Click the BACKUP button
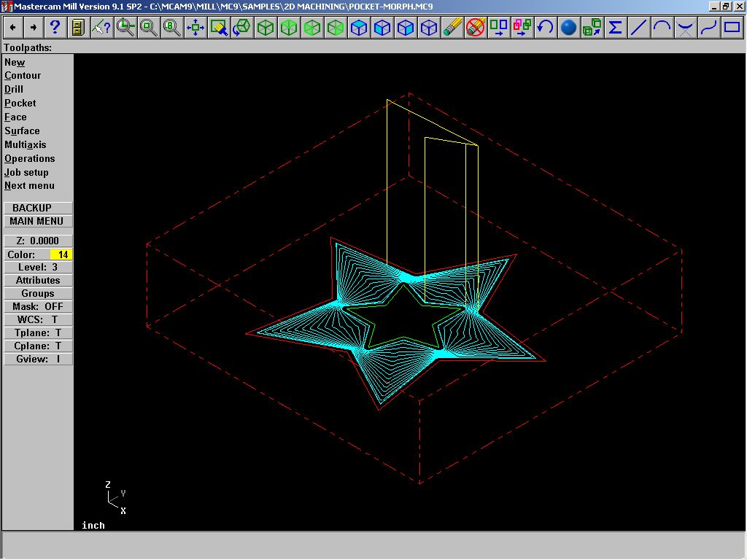Viewport: 747px width, 560px height. pos(38,208)
